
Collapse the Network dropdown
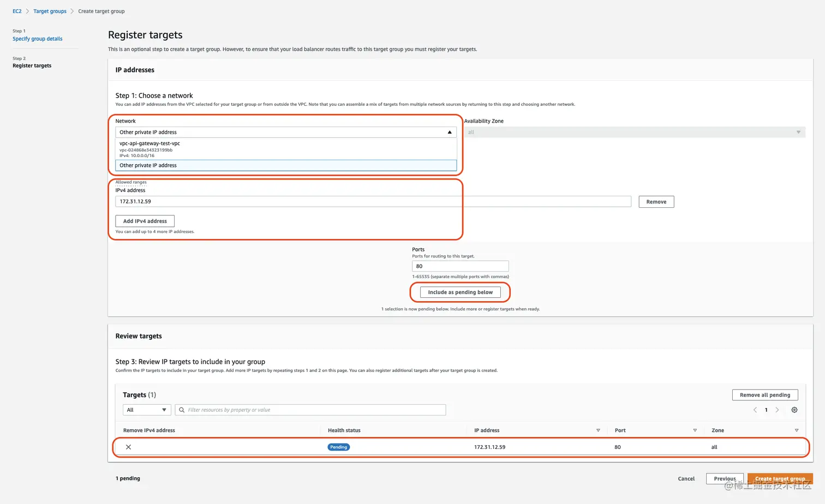coord(450,132)
